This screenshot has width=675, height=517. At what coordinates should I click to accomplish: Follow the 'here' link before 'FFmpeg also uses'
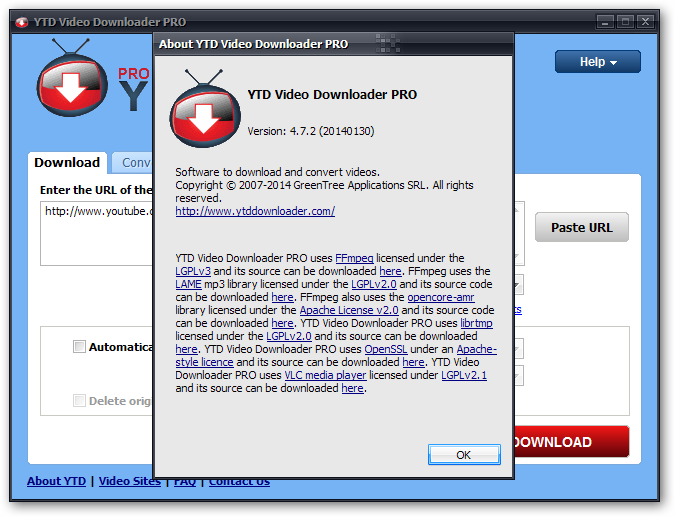click(282, 297)
